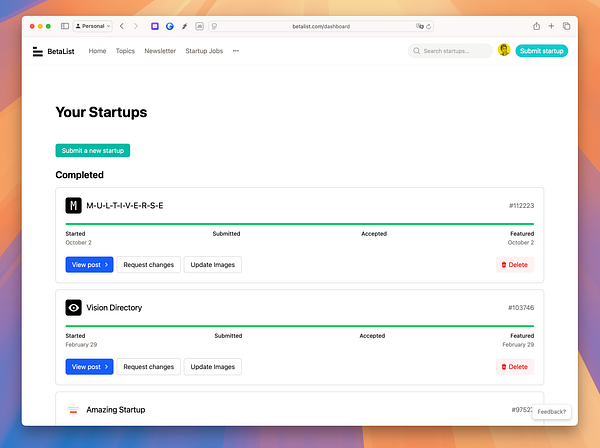Click the blue G extension icon
This screenshot has width=600, height=448.
pos(170,26)
